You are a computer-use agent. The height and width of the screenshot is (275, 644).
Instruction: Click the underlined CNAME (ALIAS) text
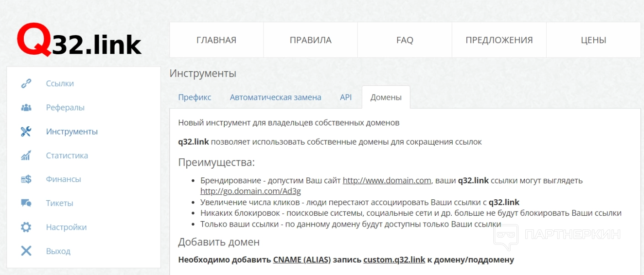[x=302, y=260]
